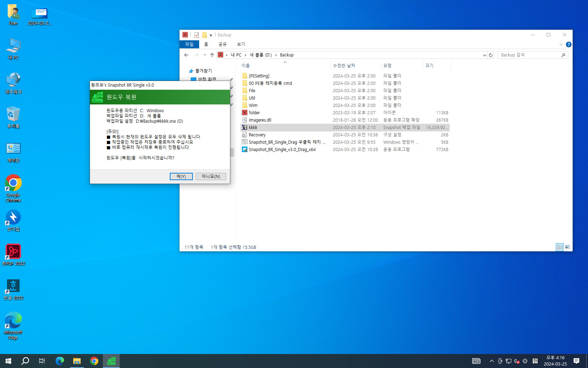Launch Google Chrome desktop shortcut
Screen dimensions: 588x368
pos(13,188)
